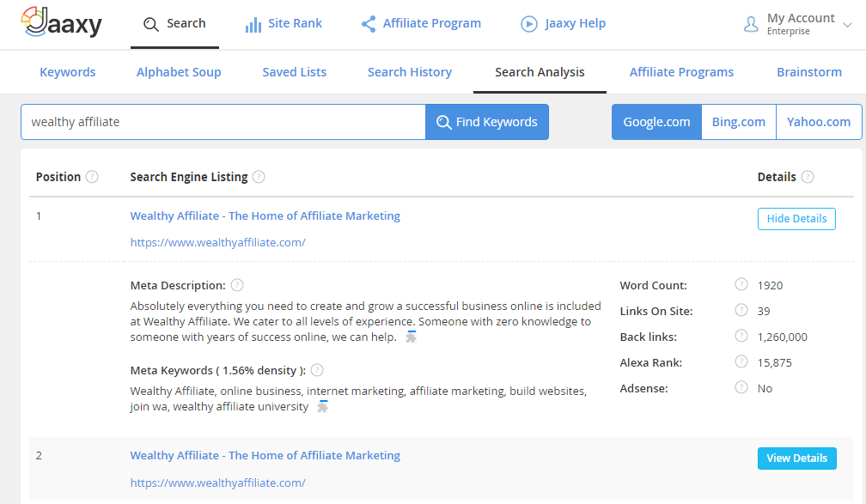
Task: Open the Brainstorm tab
Action: point(809,72)
